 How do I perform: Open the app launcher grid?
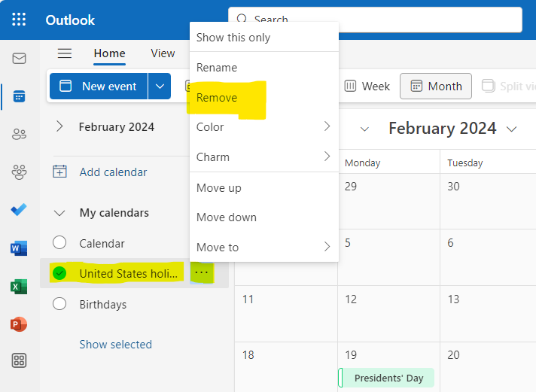[19, 20]
